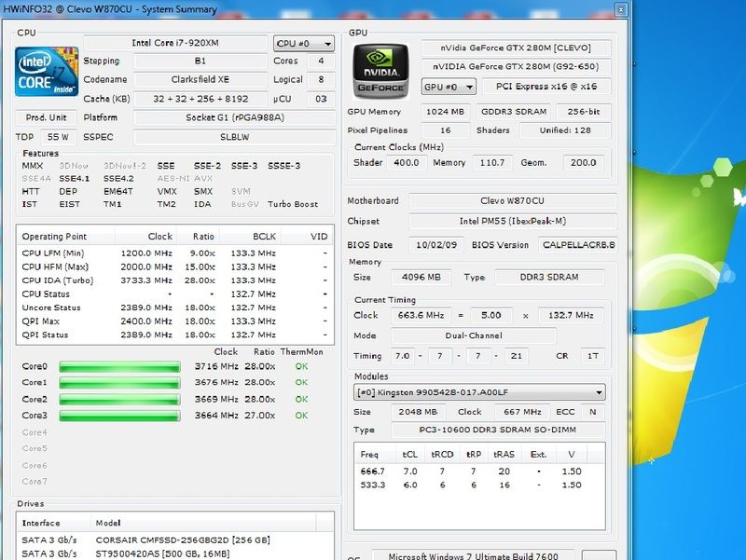The height and width of the screenshot is (560, 746).
Task: Click the Turbo Boost feature label
Action: click(x=293, y=204)
